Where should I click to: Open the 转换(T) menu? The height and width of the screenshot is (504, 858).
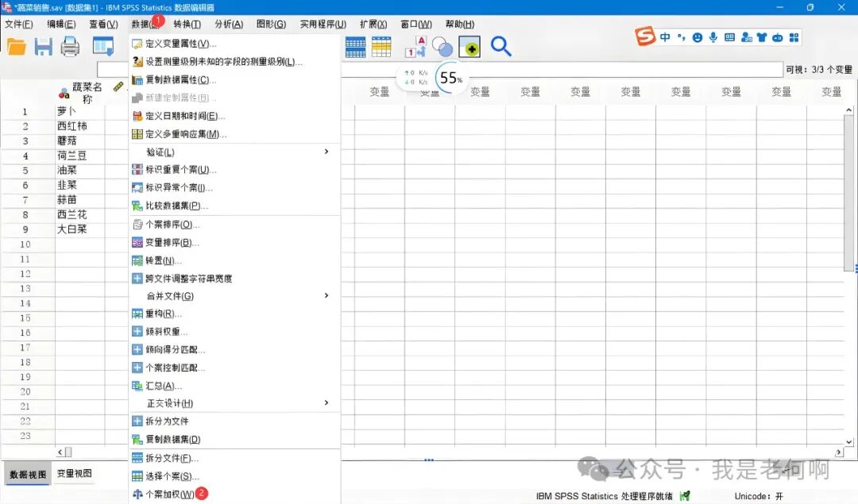pos(187,24)
